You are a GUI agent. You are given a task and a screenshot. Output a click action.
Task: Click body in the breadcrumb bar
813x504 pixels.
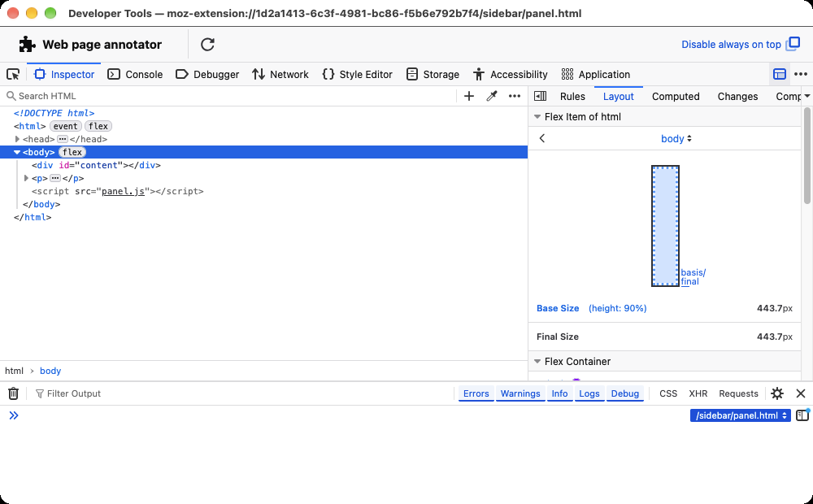coord(50,371)
